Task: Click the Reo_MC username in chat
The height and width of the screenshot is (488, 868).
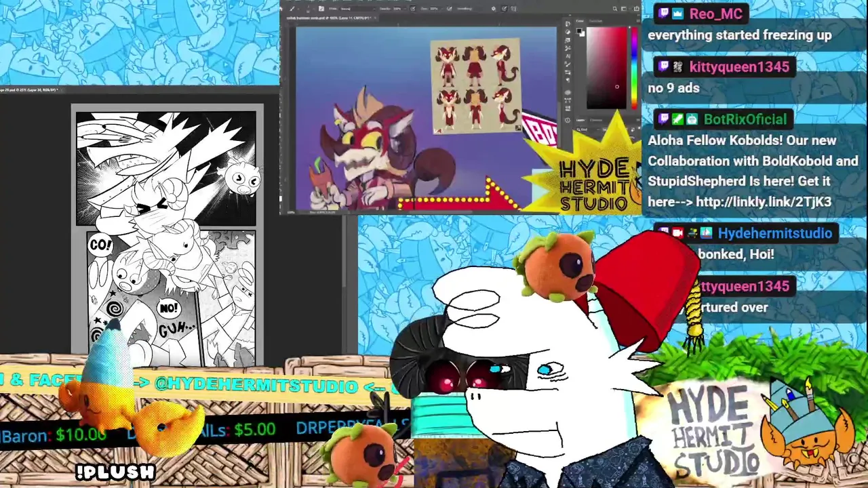Action: pos(715,14)
